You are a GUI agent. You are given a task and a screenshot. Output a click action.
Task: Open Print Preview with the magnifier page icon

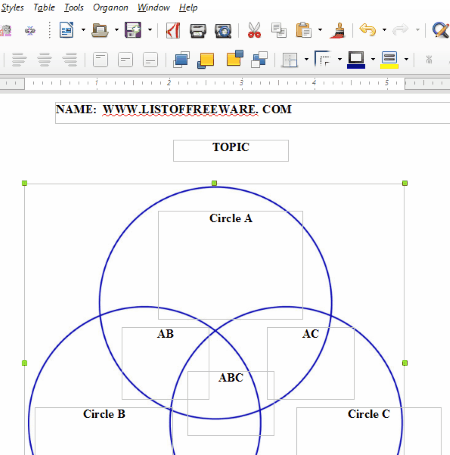(x=223, y=31)
